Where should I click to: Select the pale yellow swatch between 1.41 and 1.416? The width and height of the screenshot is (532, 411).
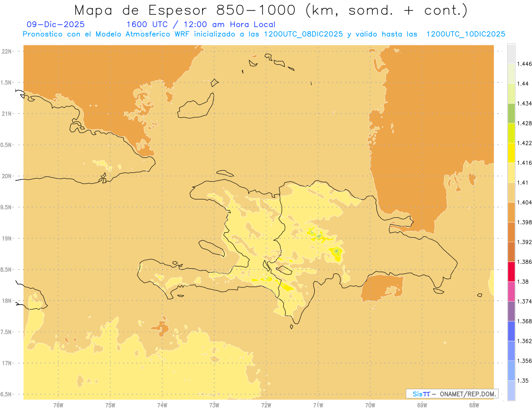coord(511,172)
